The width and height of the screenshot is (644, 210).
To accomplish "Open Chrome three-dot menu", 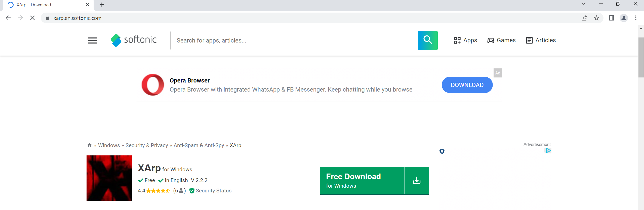I will tap(636, 18).
